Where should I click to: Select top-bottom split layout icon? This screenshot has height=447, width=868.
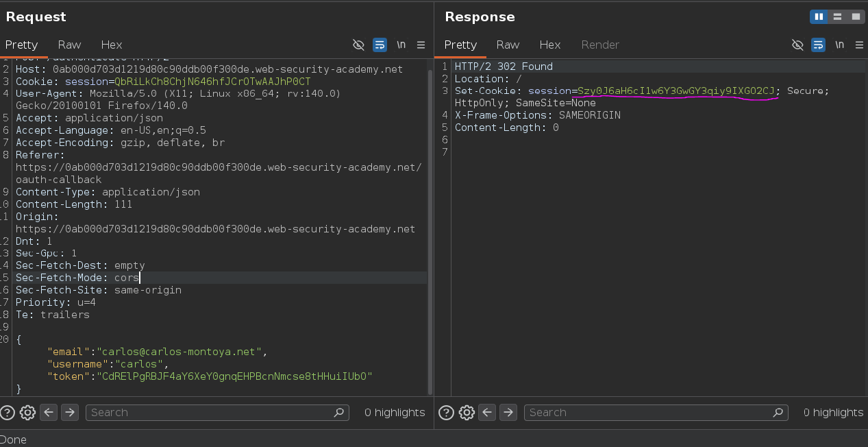click(837, 16)
